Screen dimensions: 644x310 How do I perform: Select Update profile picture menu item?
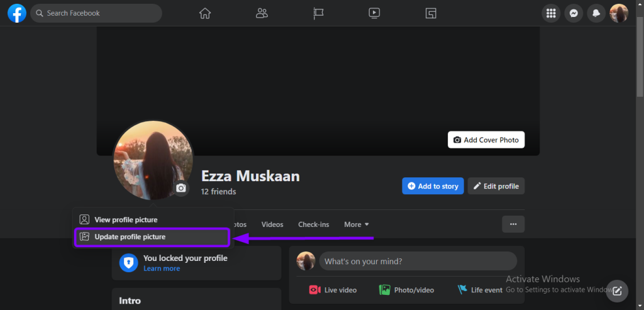coord(152,237)
